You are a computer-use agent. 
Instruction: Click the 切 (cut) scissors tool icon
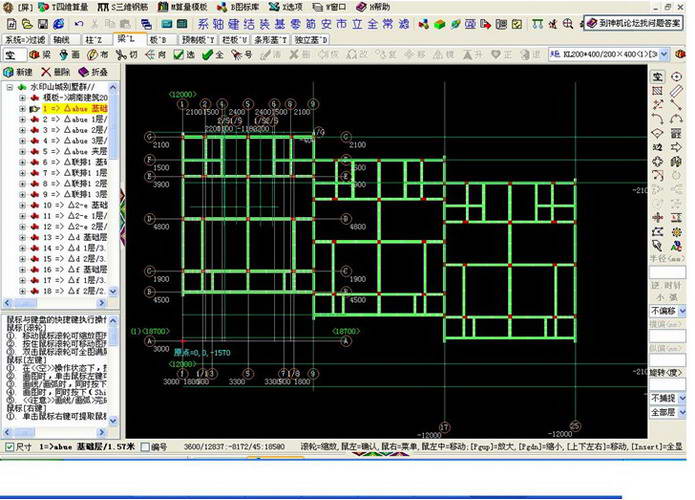(x=125, y=55)
